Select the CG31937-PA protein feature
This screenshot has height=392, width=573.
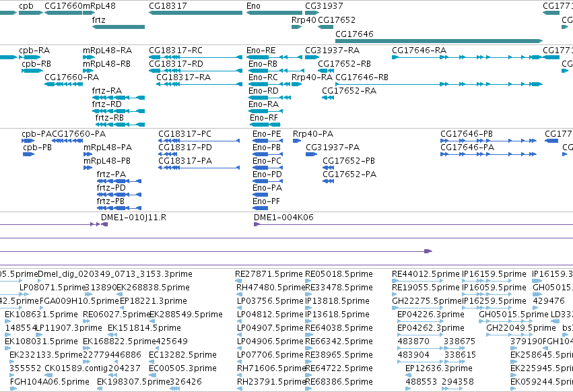coord(311,154)
